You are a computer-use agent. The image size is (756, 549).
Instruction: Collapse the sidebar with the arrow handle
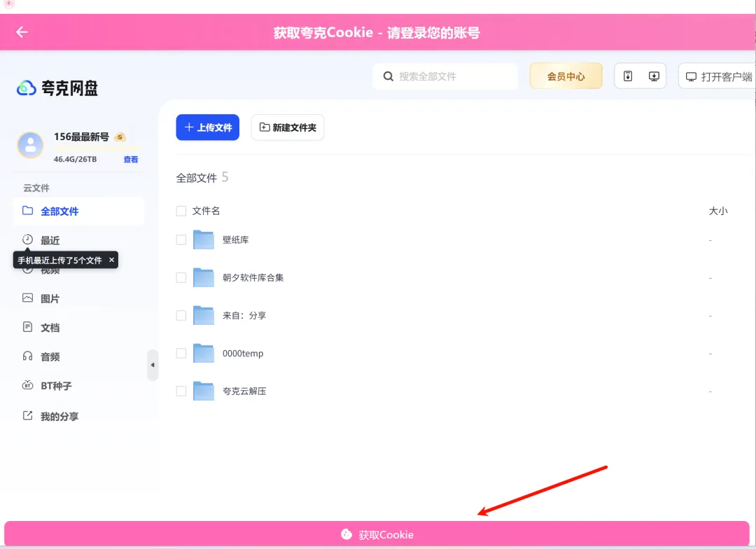tap(153, 366)
